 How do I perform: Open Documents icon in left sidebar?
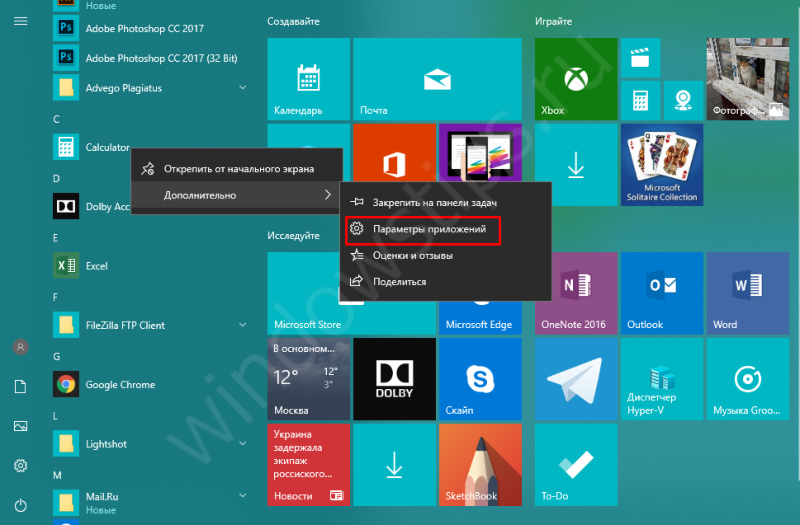tap(20, 387)
